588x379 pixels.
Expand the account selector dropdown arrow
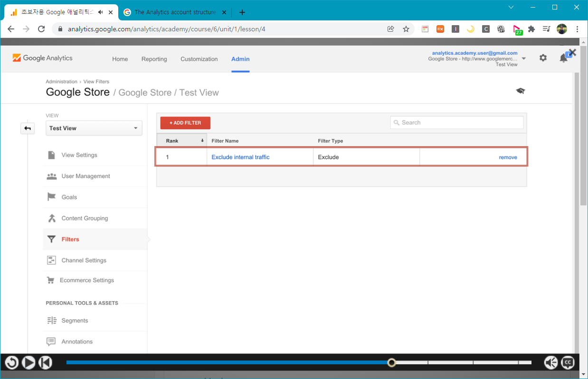(x=524, y=59)
